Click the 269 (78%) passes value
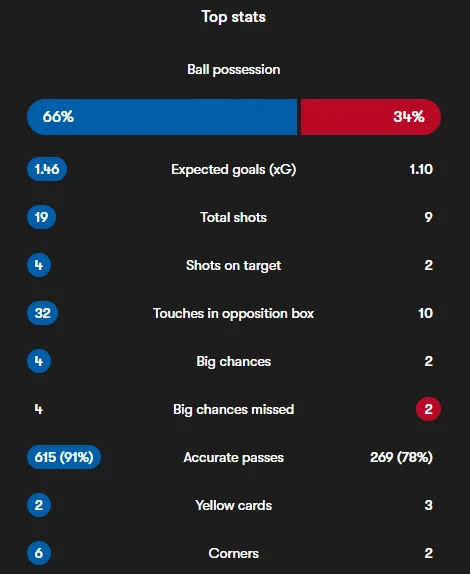 tap(401, 457)
